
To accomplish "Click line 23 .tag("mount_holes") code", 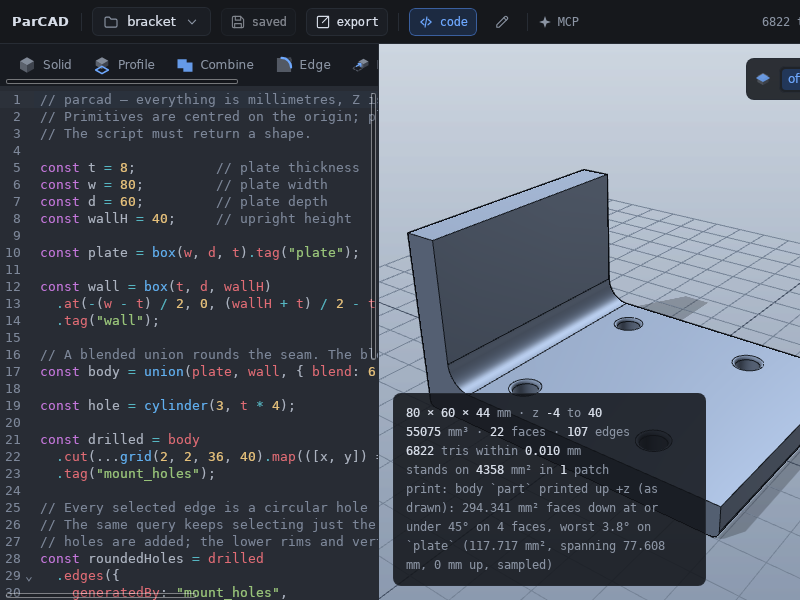I will [x=136, y=473].
